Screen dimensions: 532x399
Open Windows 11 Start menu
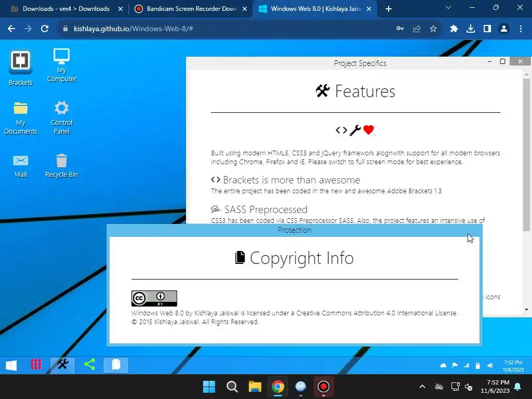pyautogui.click(x=209, y=387)
